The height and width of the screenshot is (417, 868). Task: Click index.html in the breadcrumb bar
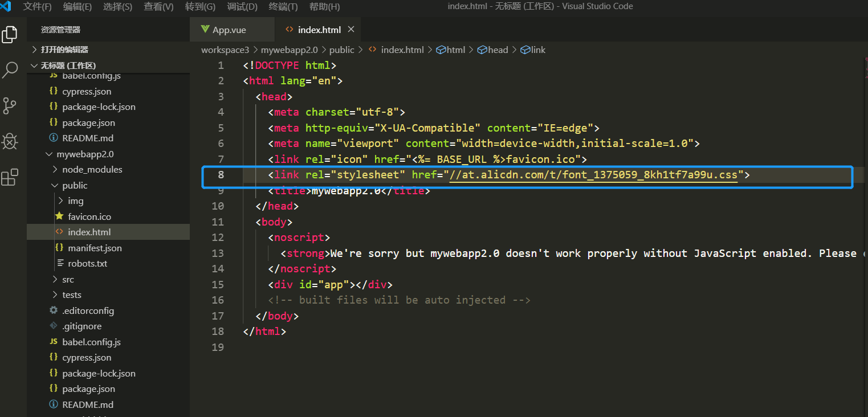pos(396,50)
